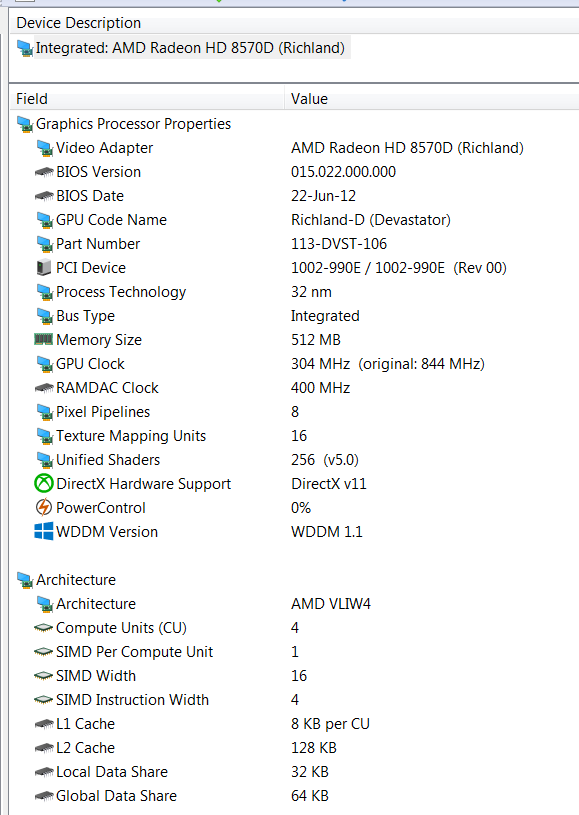The width and height of the screenshot is (579, 815).
Task: Select the Bus Type value Integrated
Action: tap(325, 316)
